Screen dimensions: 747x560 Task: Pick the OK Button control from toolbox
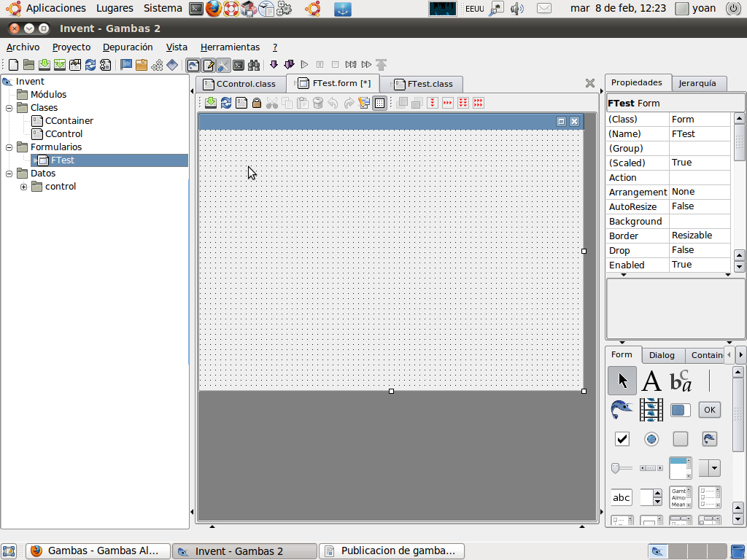709,410
